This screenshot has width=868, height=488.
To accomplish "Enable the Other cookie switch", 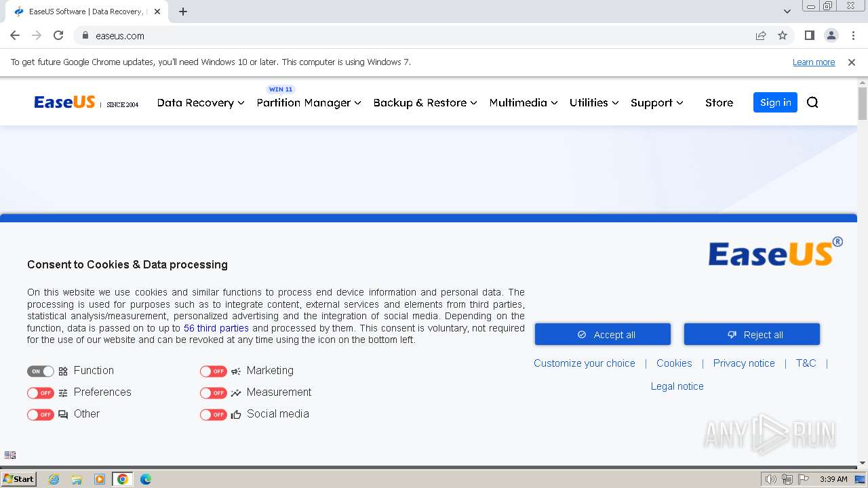I will click(41, 415).
